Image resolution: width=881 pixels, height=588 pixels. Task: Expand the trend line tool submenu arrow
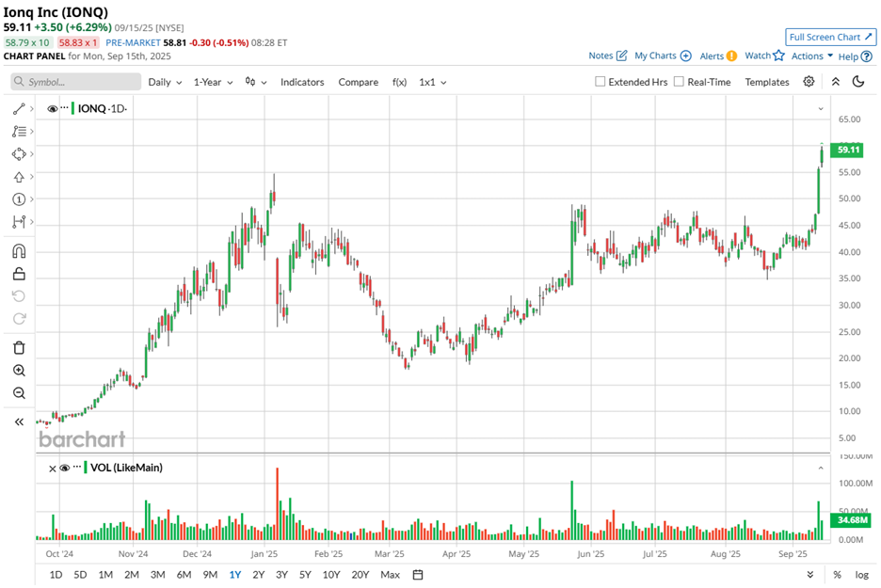coord(31,109)
